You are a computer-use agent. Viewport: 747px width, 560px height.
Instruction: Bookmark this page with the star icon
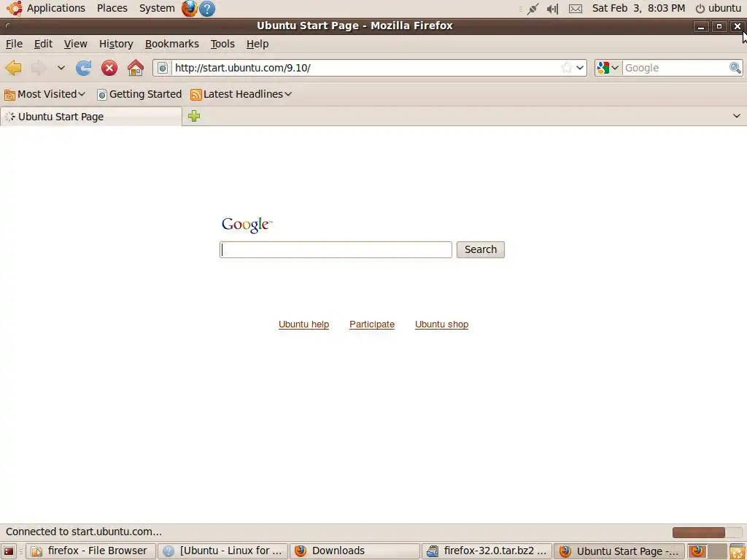click(x=566, y=68)
